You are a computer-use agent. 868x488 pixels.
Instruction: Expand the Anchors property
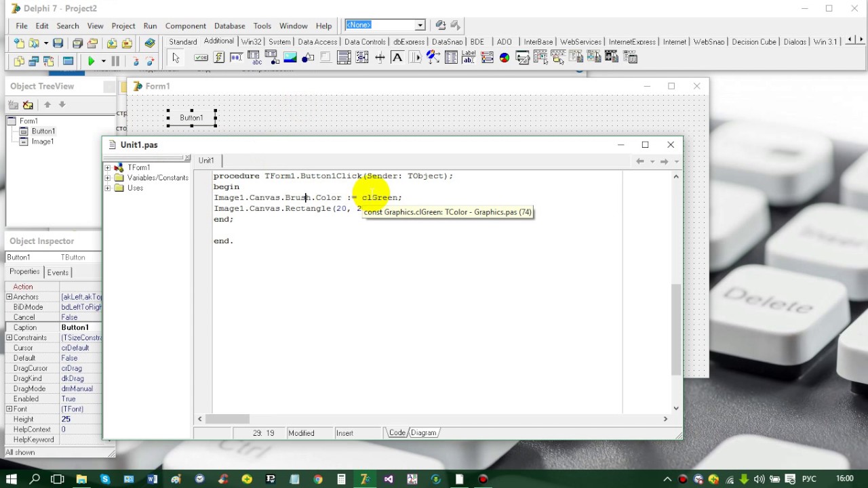[9, 297]
